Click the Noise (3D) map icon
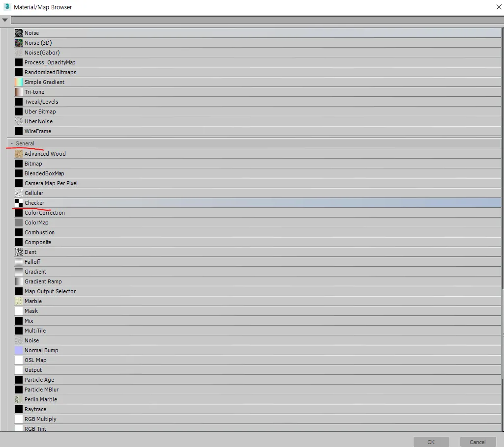Viewport: 504px width, 447px height. click(x=19, y=43)
